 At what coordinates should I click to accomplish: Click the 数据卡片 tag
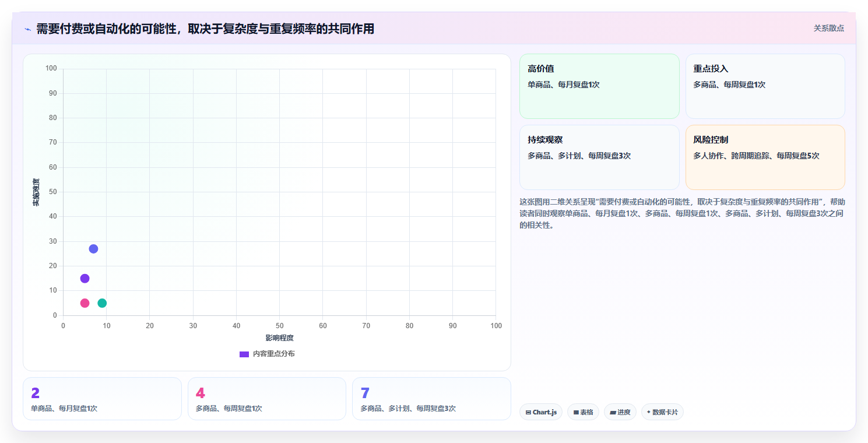pyautogui.click(x=662, y=412)
